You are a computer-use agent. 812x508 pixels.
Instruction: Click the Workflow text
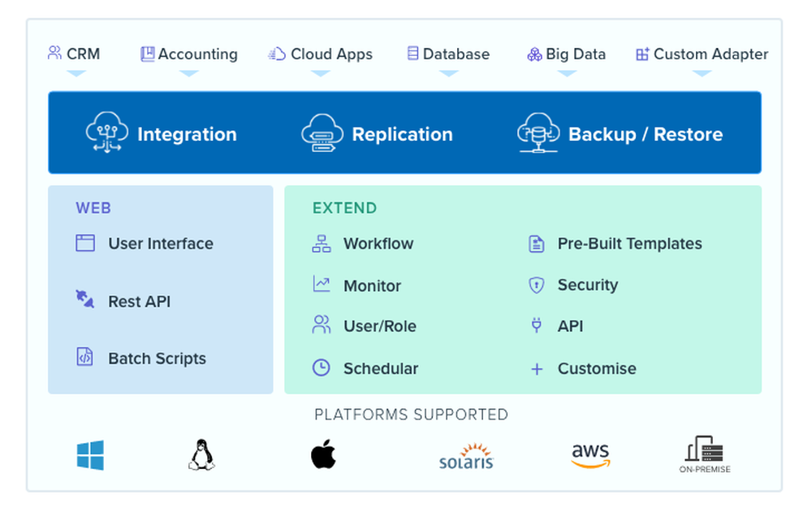378,244
